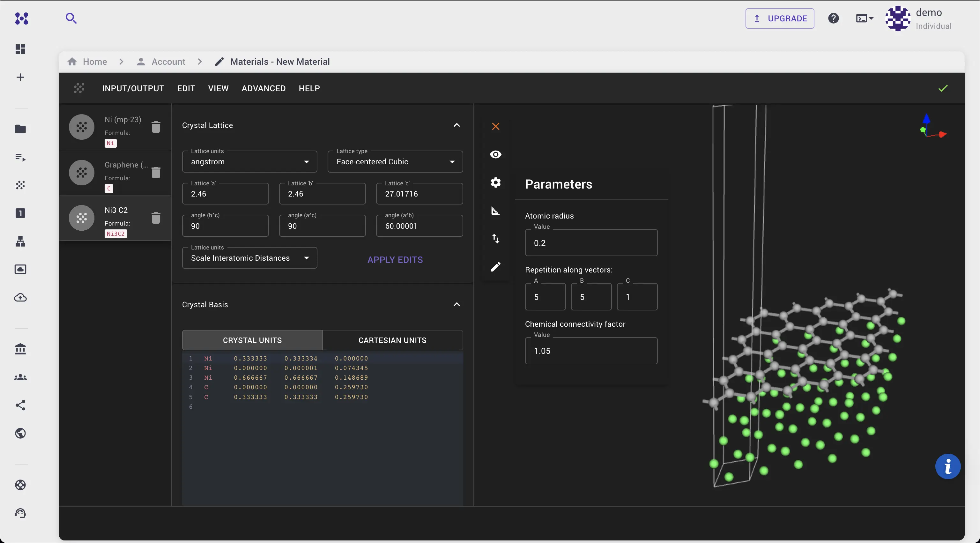Screen dimensions: 980x543
Task: Click the Upgrade button
Action: click(780, 18)
